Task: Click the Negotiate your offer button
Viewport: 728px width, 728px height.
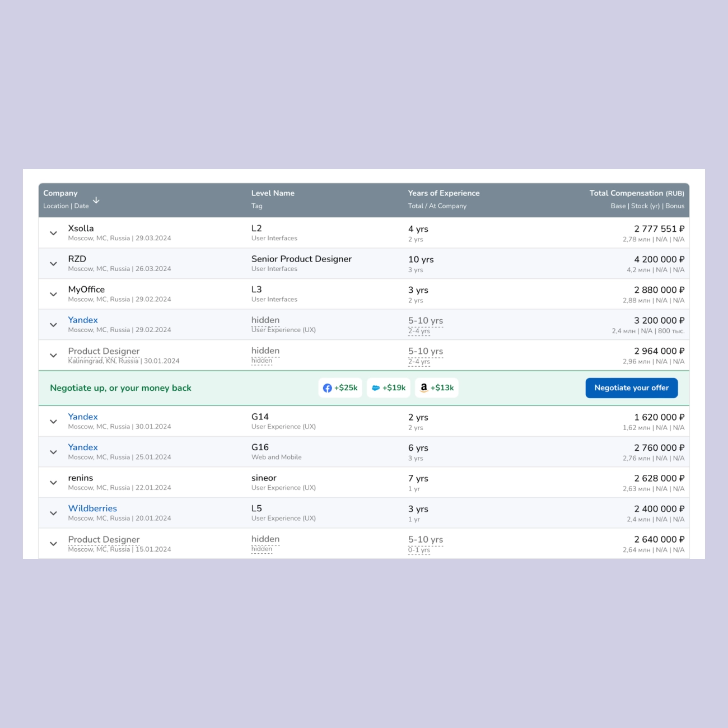Action: click(632, 388)
